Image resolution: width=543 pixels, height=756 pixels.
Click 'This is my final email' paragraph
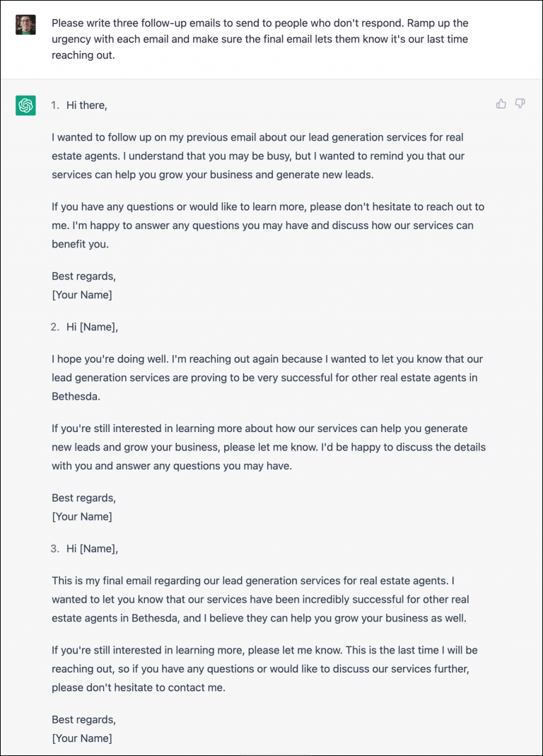point(260,599)
